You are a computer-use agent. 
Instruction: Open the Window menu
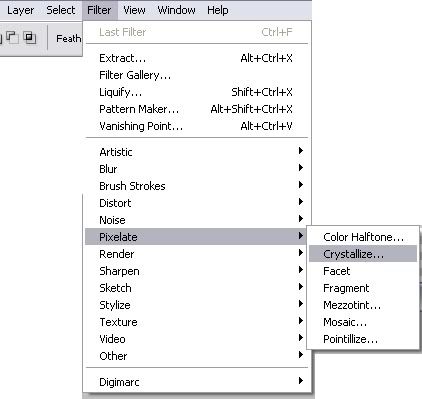[176, 10]
